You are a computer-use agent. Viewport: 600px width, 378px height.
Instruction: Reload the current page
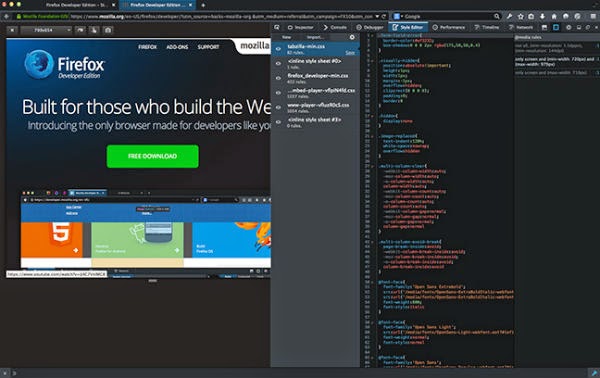click(384, 16)
